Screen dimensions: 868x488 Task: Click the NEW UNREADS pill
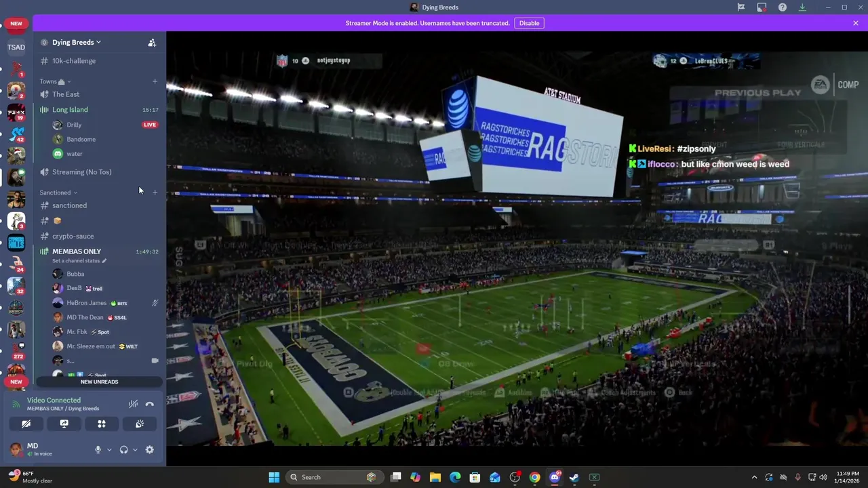pyautogui.click(x=99, y=382)
